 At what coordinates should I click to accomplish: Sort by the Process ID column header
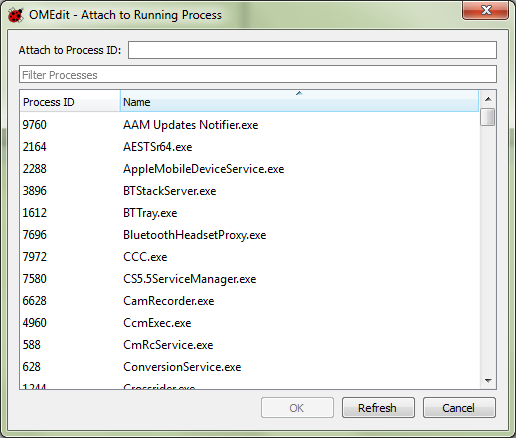coord(70,101)
